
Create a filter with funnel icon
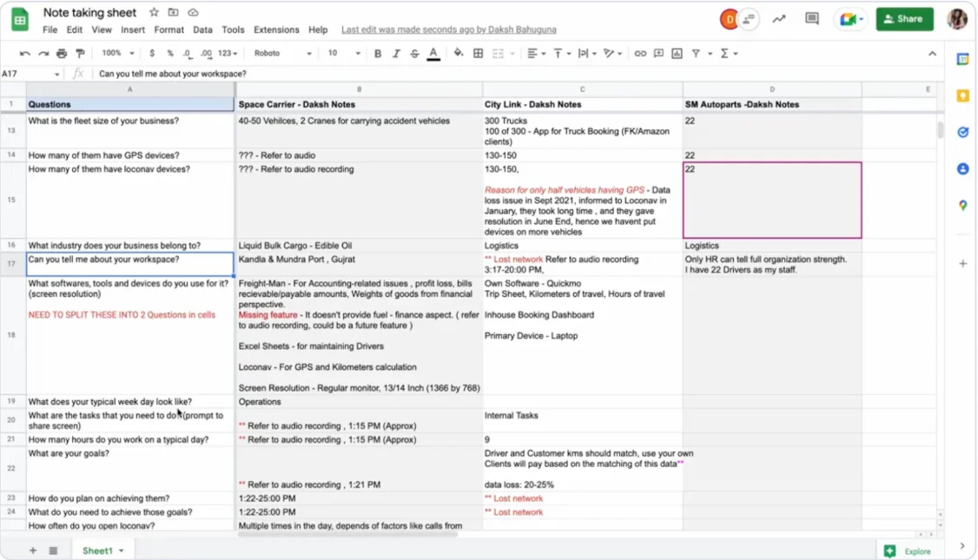(x=696, y=54)
